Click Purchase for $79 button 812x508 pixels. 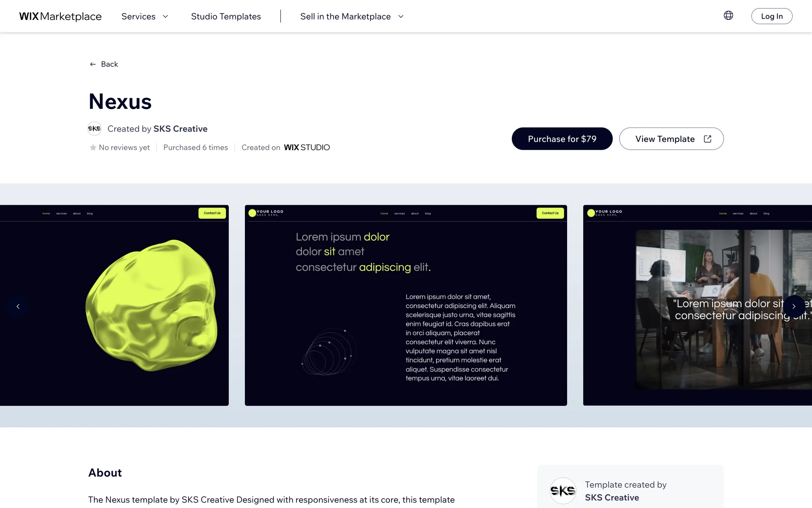(x=562, y=139)
